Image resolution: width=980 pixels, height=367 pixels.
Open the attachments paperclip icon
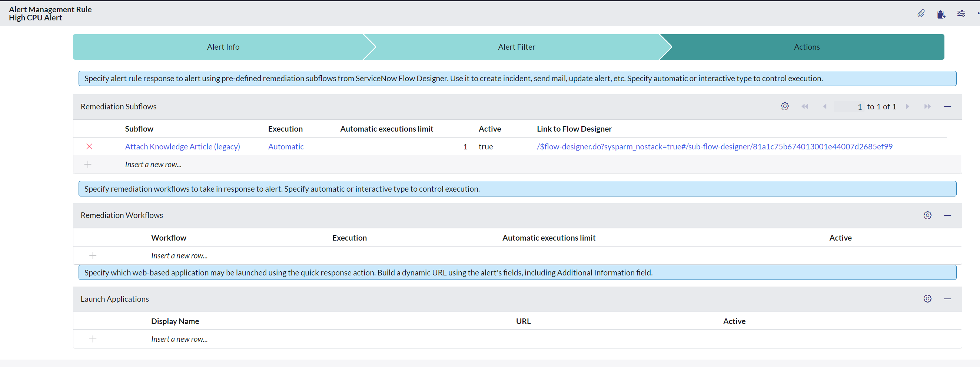[x=921, y=14]
